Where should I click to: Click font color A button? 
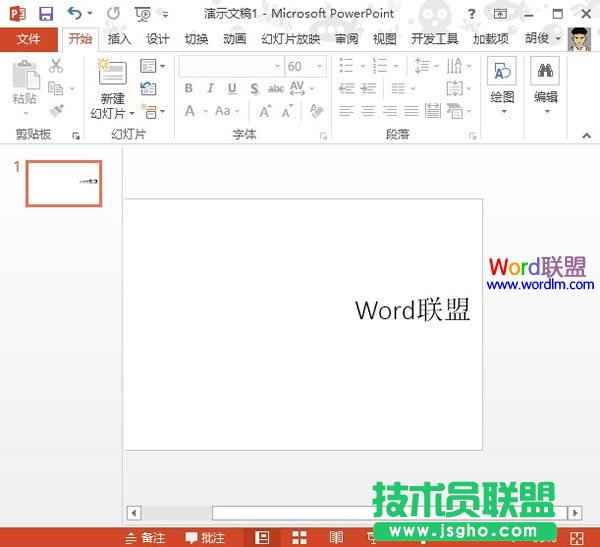pos(189,111)
